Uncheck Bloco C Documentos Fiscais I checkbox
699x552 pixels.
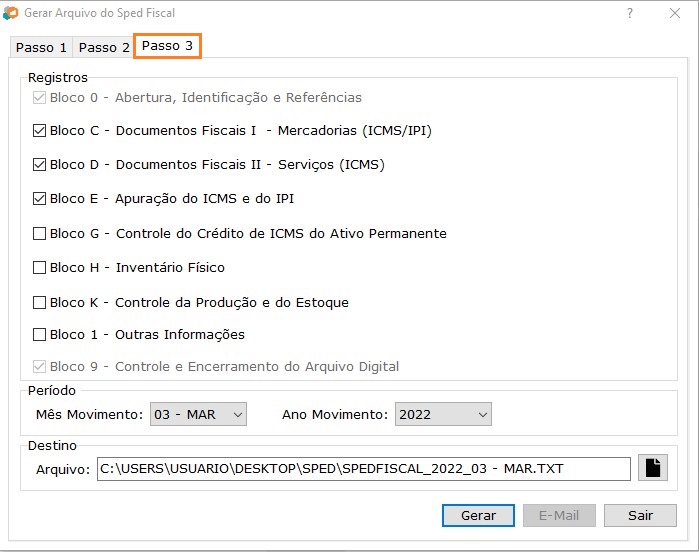[x=40, y=130]
